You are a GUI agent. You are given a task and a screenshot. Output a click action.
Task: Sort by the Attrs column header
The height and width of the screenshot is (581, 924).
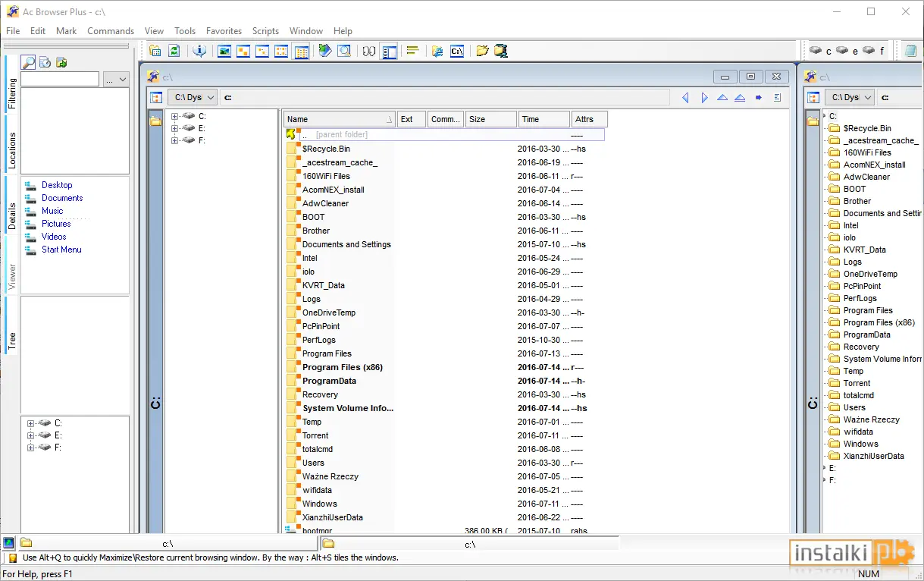590,119
